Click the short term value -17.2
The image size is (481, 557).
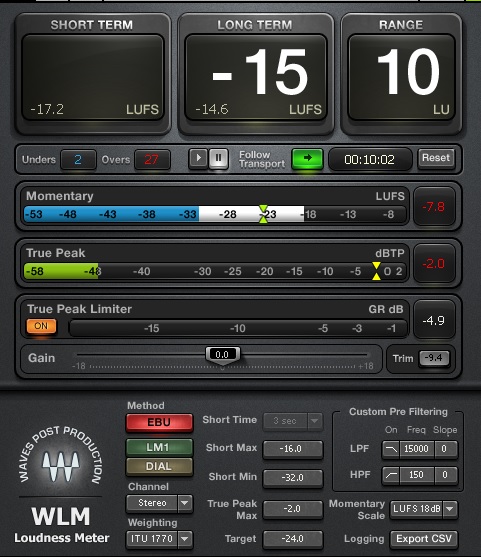(47, 109)
